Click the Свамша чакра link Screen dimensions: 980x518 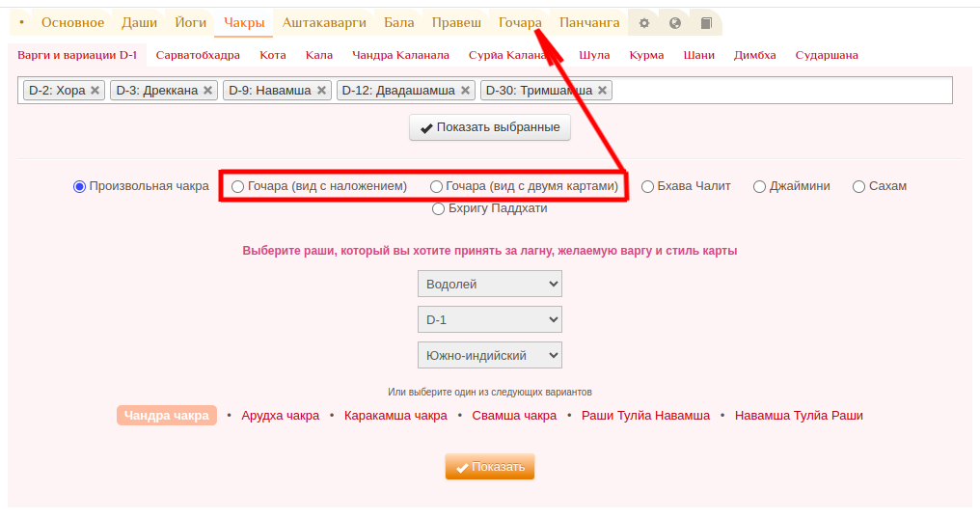pos(514,416)
